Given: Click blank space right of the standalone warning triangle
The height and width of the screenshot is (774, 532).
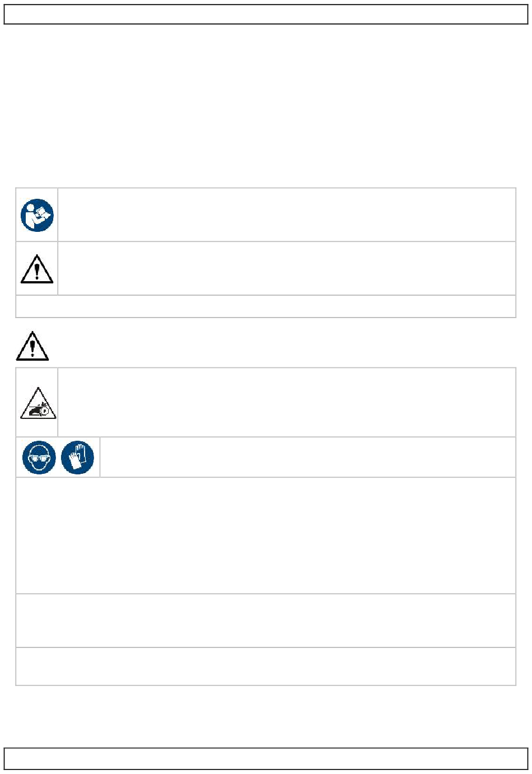Looking at the screenshot, I should [x=283, y=346].
